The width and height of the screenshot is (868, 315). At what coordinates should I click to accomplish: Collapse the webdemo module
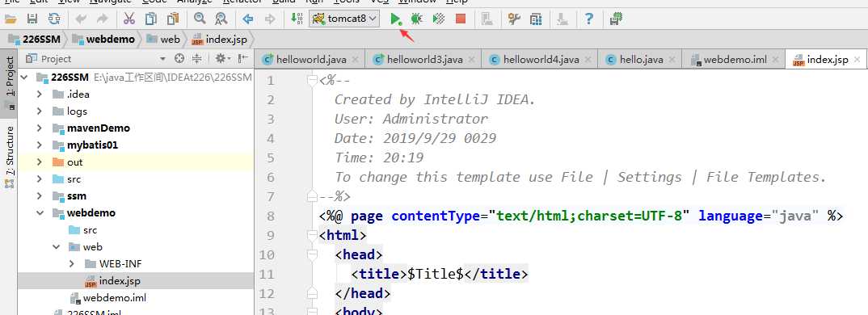click(40, 213)
